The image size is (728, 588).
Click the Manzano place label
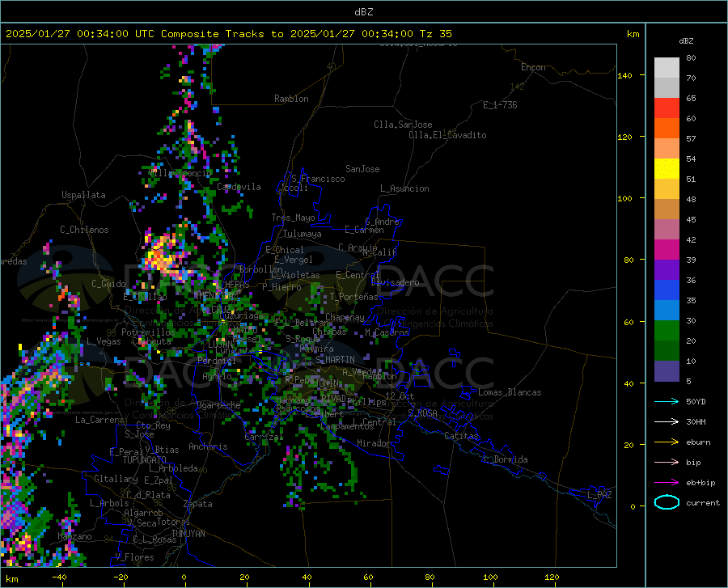click(74, 536)
